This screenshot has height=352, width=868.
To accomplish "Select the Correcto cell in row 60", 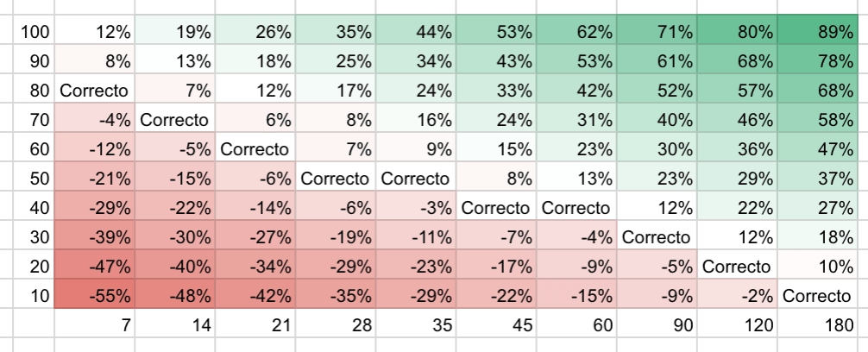I will pyautogui.click(x=255, y=148).
